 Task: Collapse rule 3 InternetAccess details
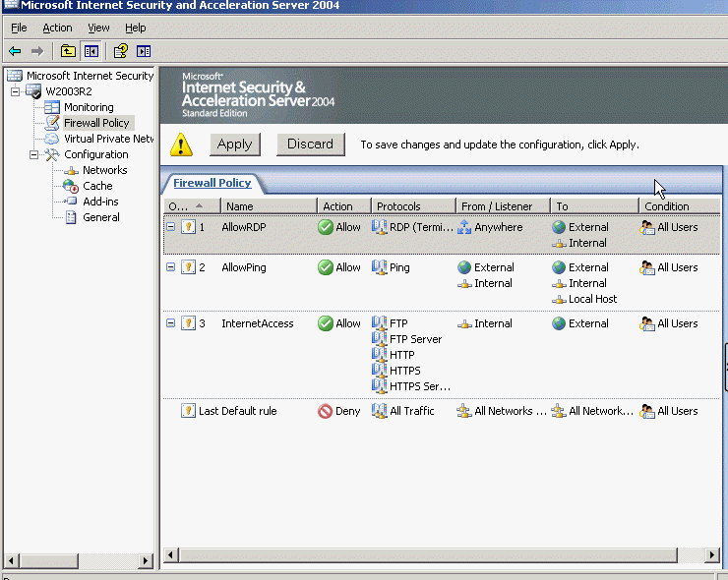pos(171,323)
